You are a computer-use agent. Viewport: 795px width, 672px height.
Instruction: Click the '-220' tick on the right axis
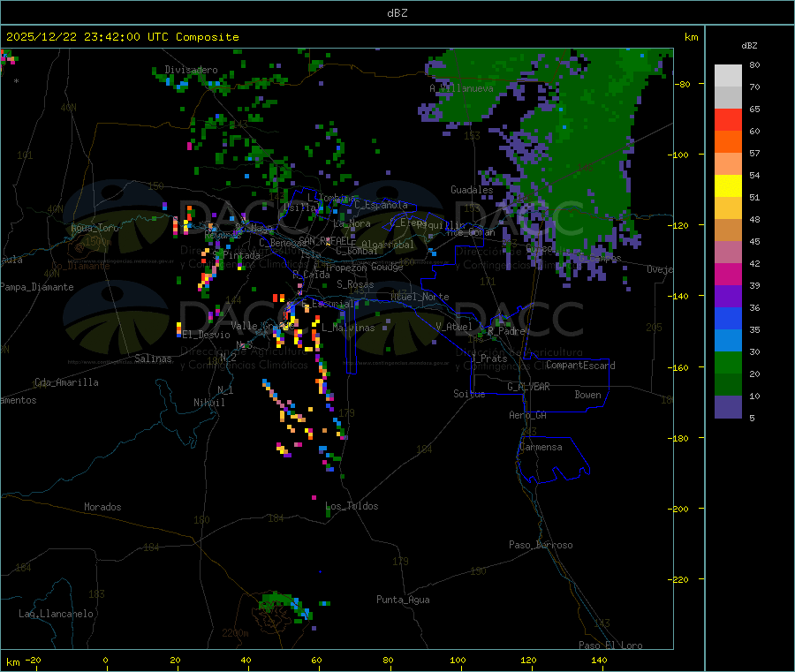pos(680,580)
